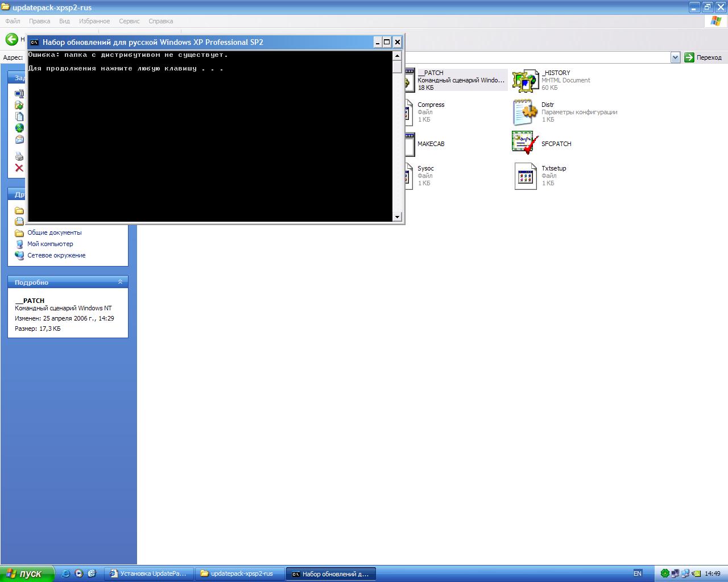Click the printer task icon in sidebar
The height and width of the screenshot is (582, 728).
19,156
